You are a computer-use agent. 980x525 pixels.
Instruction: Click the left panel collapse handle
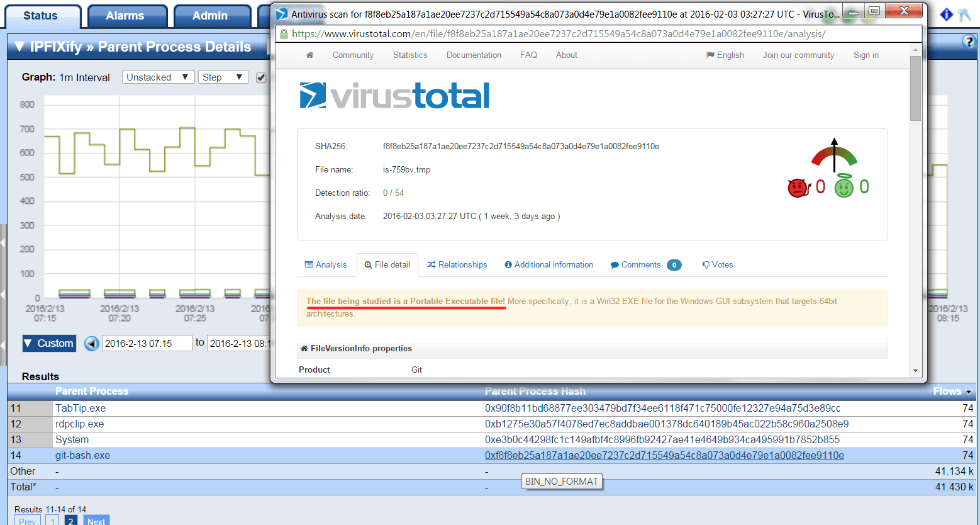3,295
